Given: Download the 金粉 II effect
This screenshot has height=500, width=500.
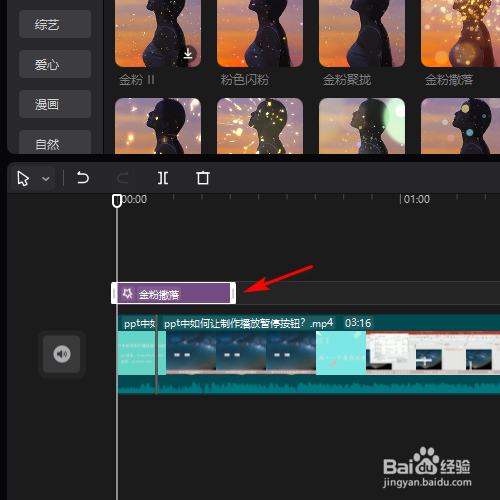Looking at the screenshot, I should pos(188,53).
